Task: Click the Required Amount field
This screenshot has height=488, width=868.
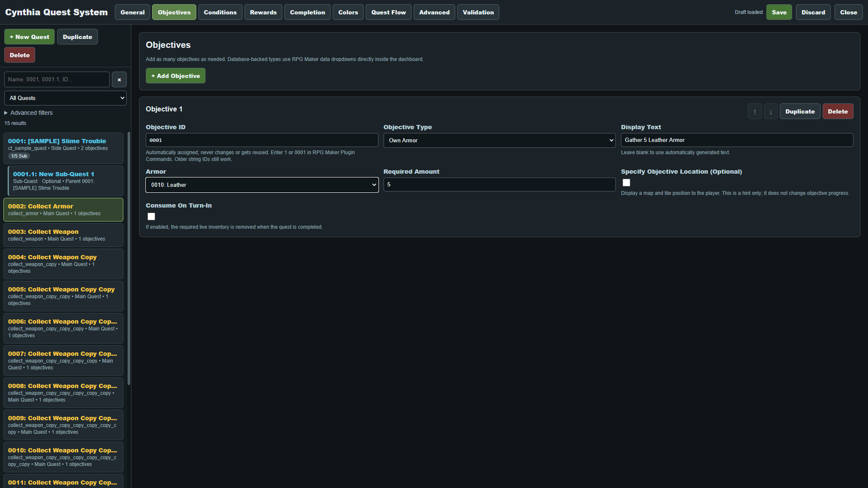Action: pyautogui.click(x=499, y=185)
